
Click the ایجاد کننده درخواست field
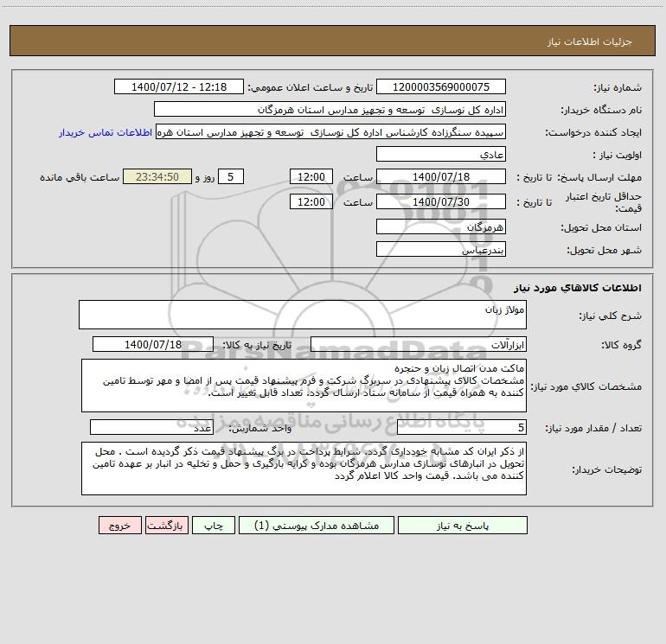[331, 131]
